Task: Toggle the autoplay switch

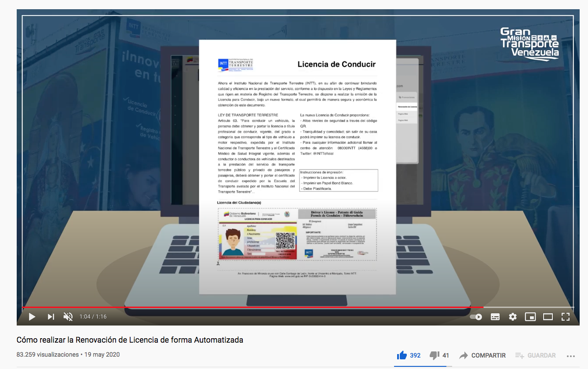Action: pos(476,317)
